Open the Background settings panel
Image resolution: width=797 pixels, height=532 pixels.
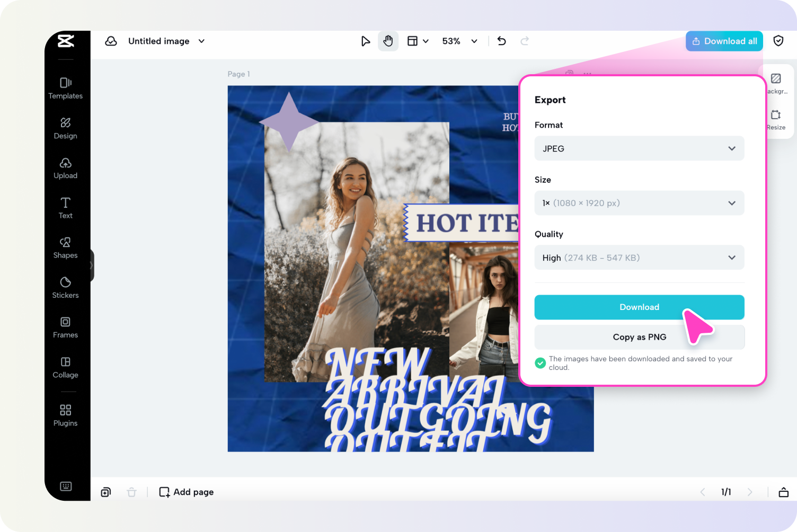click(776, 83)
